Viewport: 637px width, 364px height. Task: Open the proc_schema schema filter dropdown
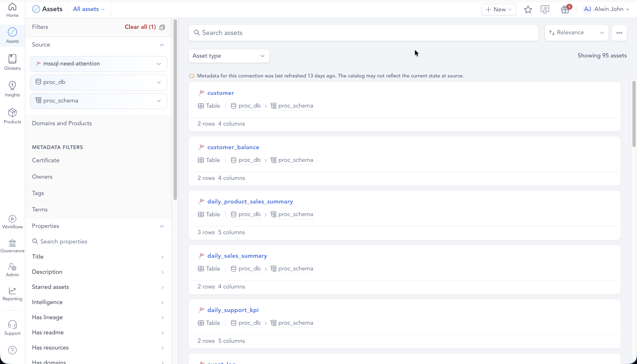[98, 101]
